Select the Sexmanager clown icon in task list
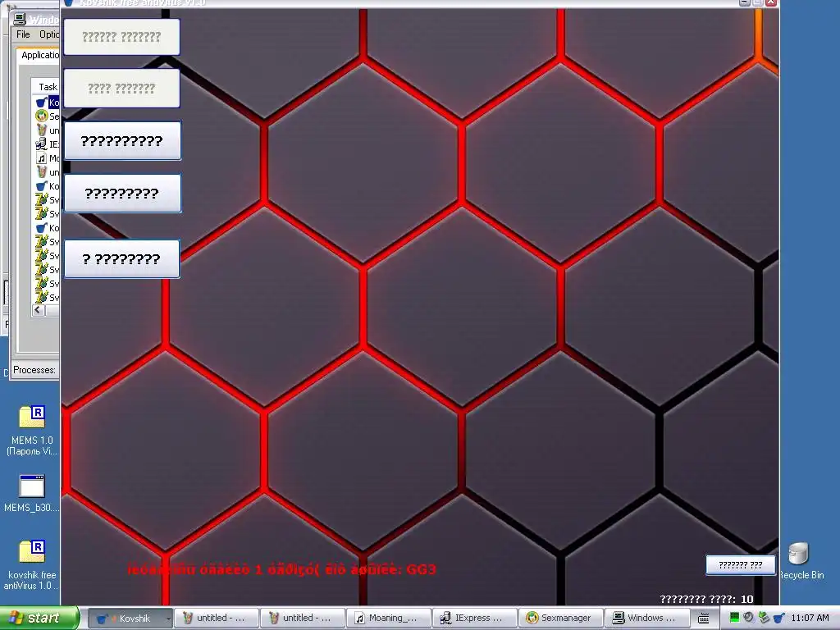The image size is (840, 630). point(41,116)
